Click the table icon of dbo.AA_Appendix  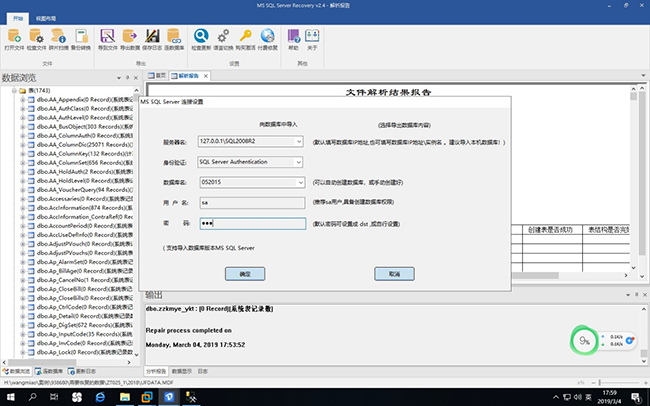click(x=31, y=100)
